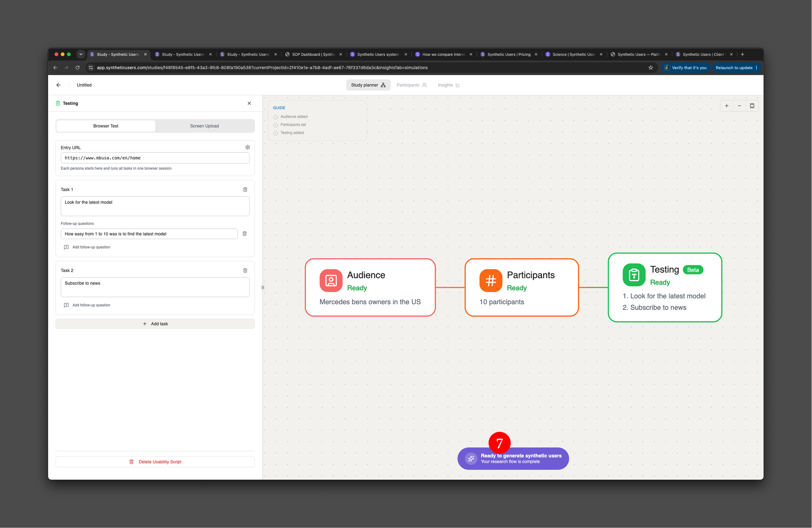Switch to Synthetic Users Pricing tab
The image size is (812, 528).
509,54
